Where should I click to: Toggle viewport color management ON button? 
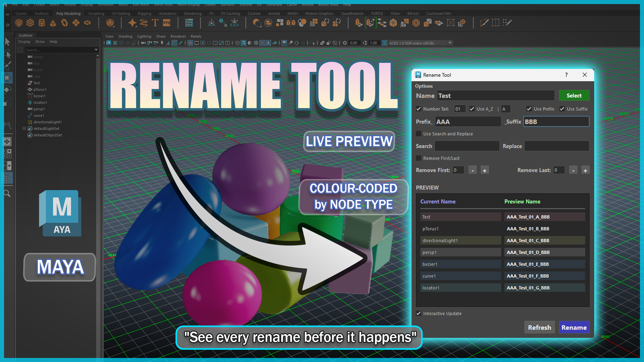[x=385, y=43]
